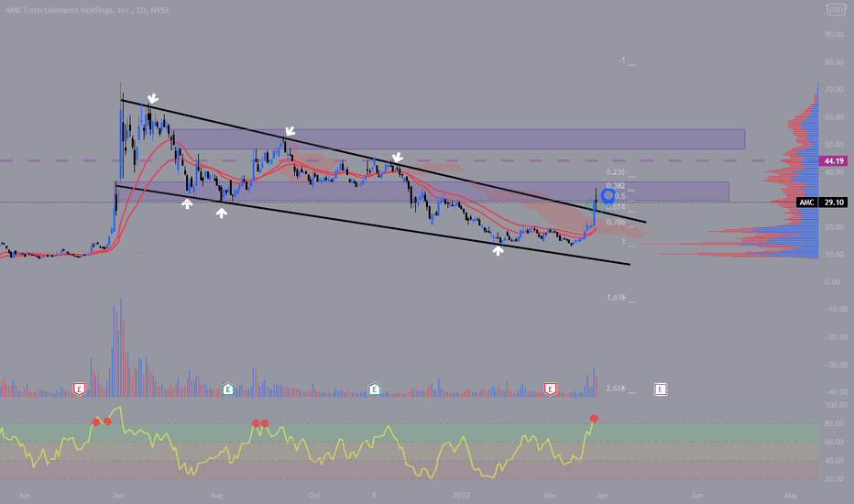Open the green earnings marker near November

point(374,389)
